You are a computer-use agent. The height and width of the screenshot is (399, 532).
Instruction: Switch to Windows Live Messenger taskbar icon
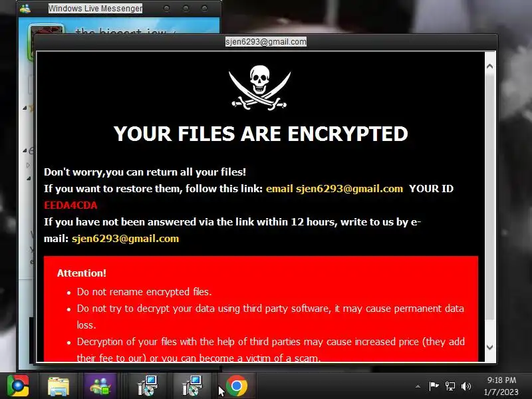100,386
